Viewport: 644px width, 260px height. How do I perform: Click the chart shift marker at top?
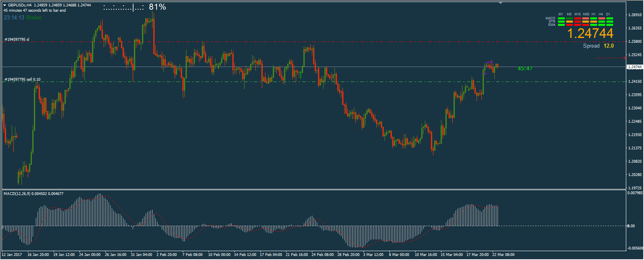pos(500,3)
